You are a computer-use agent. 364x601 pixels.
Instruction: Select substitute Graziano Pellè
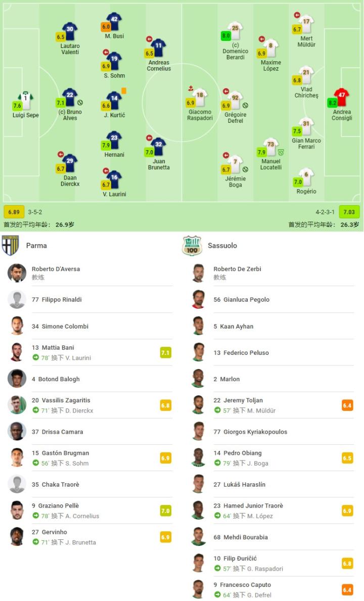[x=59, y=505]
